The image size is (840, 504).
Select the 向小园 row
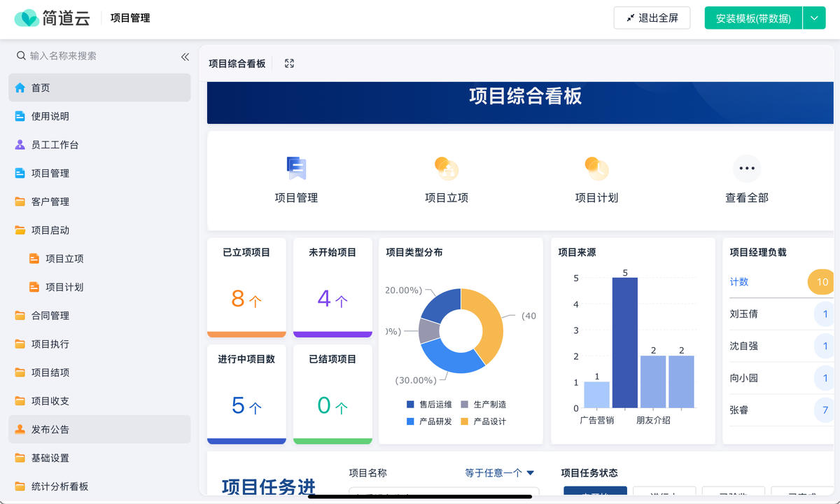(x=781, y=378)
